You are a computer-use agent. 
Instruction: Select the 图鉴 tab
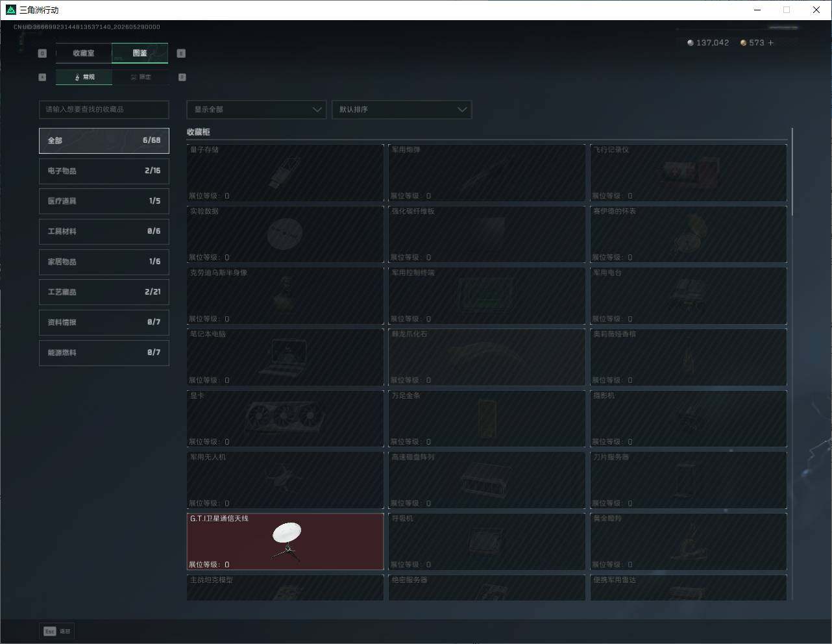coord(140,53)
